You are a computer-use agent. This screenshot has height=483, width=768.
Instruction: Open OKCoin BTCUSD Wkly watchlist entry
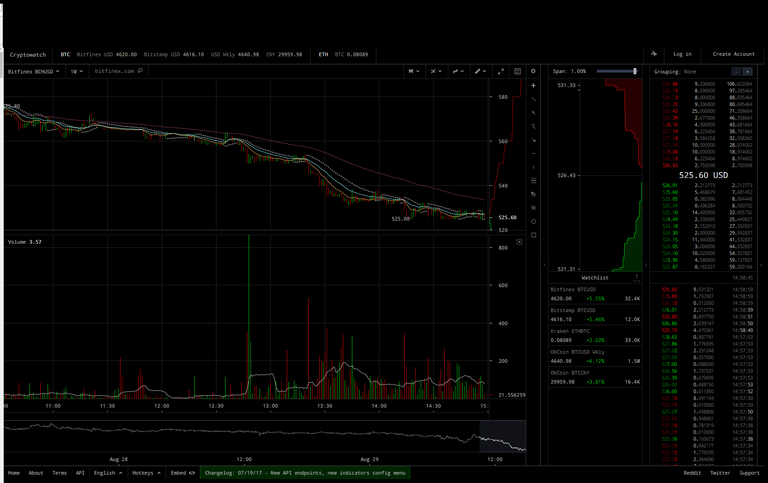tap(595, 357)
